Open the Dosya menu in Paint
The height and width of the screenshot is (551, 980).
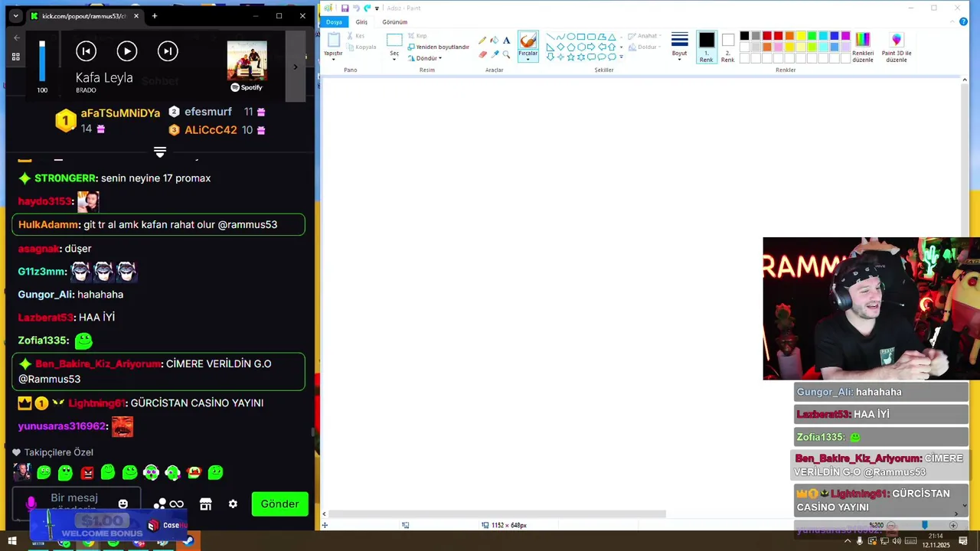tap(334, 21)
